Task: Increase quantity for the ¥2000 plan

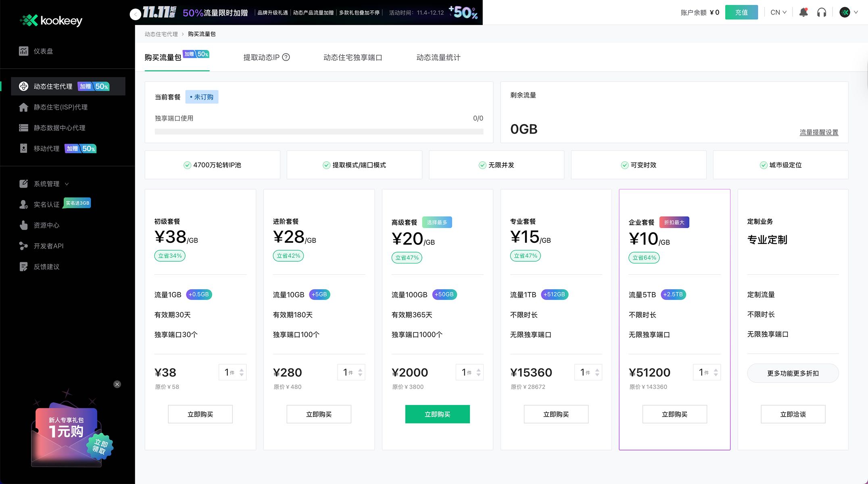Action: point(479,369)
